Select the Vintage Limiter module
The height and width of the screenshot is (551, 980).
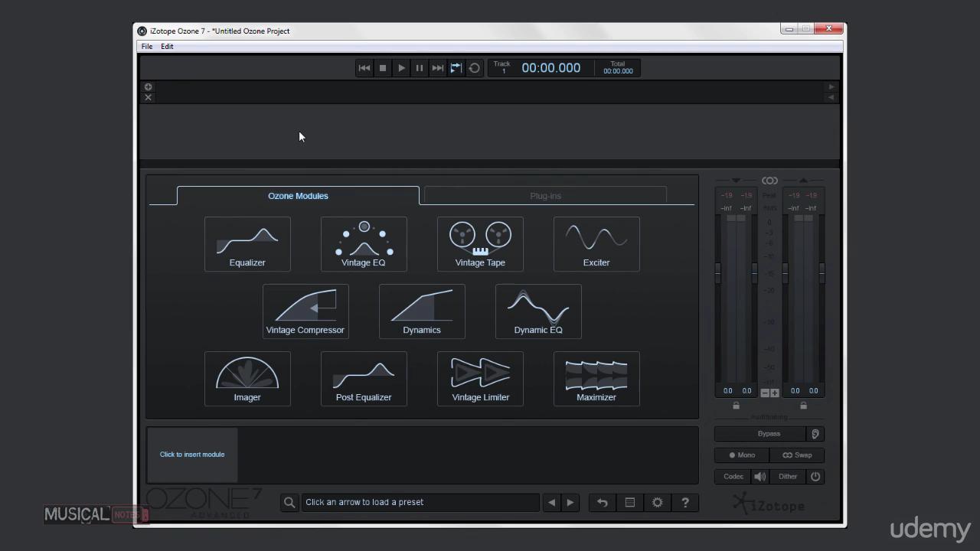(x=480, y=378)
